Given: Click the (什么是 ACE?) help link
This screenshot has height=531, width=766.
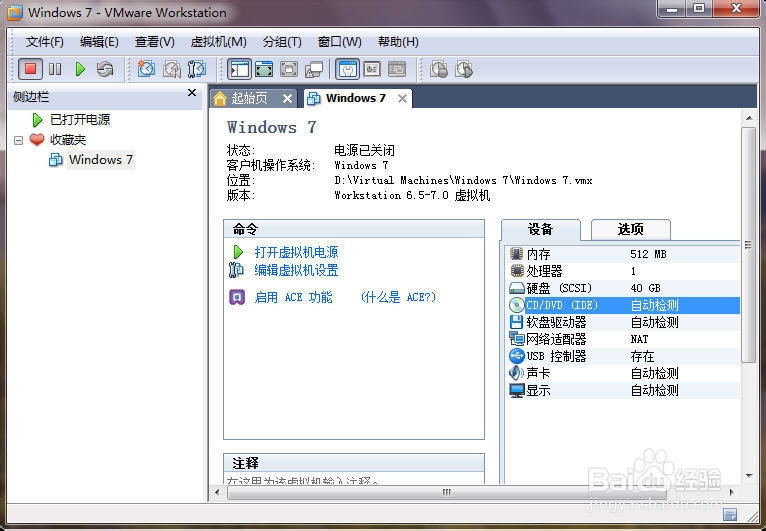Looking at the screenshot, I should [x=398, y=297].
